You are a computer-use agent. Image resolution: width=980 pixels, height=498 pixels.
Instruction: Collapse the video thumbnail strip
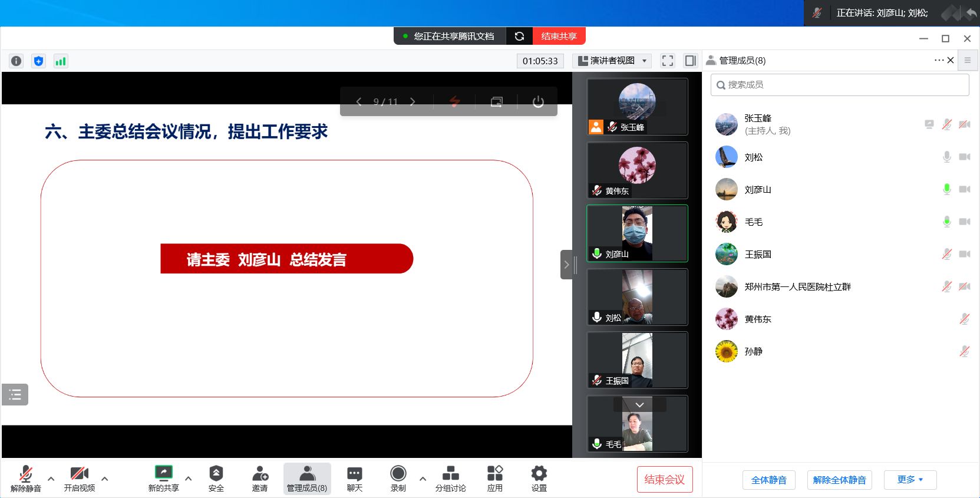566,265
